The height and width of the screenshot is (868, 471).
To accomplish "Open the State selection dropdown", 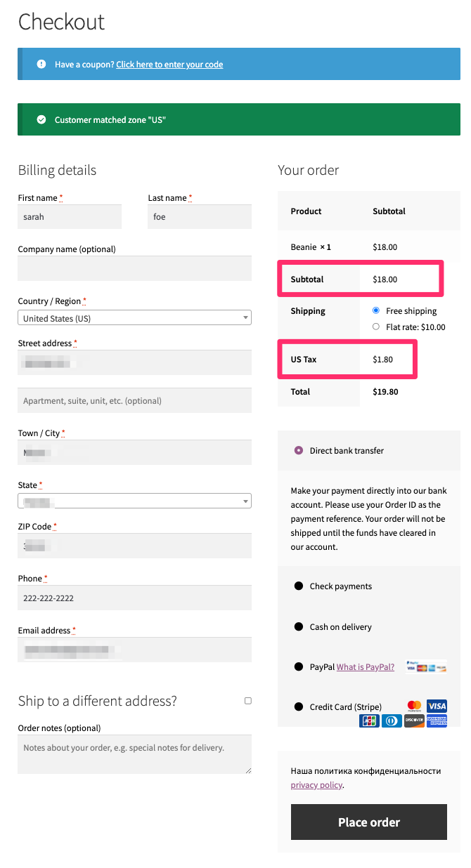I will point(134,501).
